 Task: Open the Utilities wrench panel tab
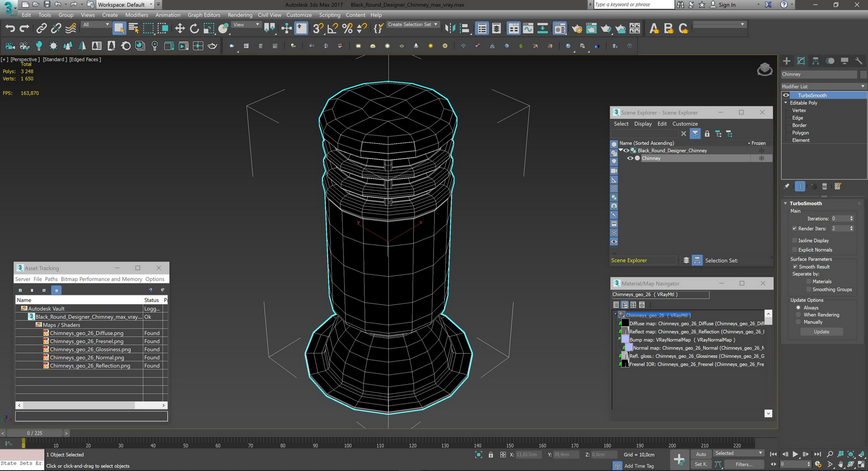859,61
